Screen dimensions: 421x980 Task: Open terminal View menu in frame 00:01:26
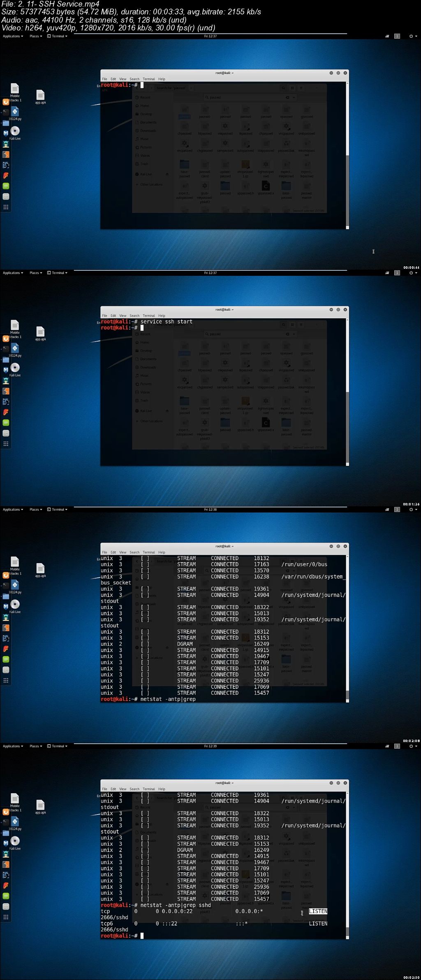(x=123, y=316)
